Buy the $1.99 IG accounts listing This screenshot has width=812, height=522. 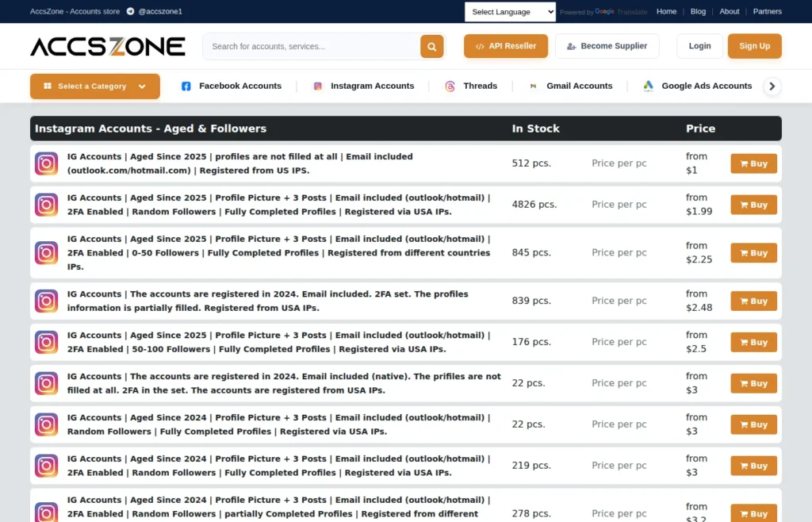(x=753, y=205)
